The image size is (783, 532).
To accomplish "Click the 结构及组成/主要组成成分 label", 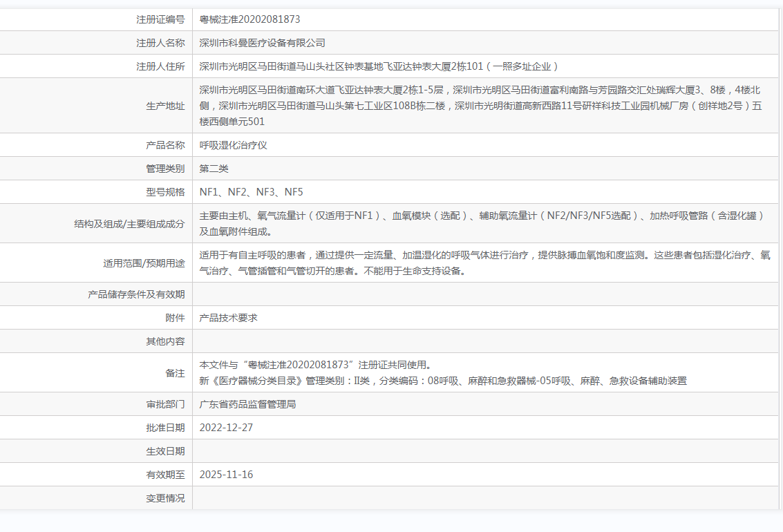I will [129, 224].
